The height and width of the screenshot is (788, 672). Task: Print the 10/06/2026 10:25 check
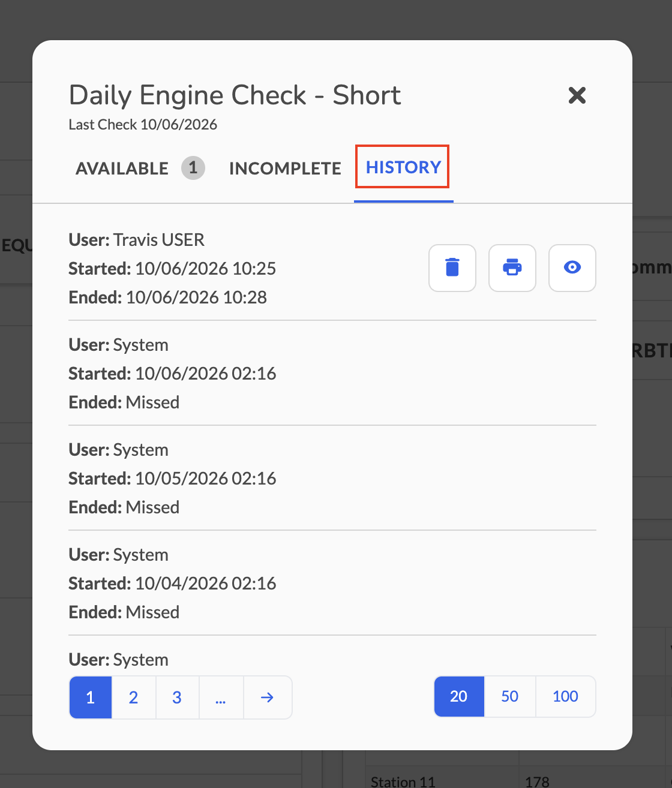point(512,268)
